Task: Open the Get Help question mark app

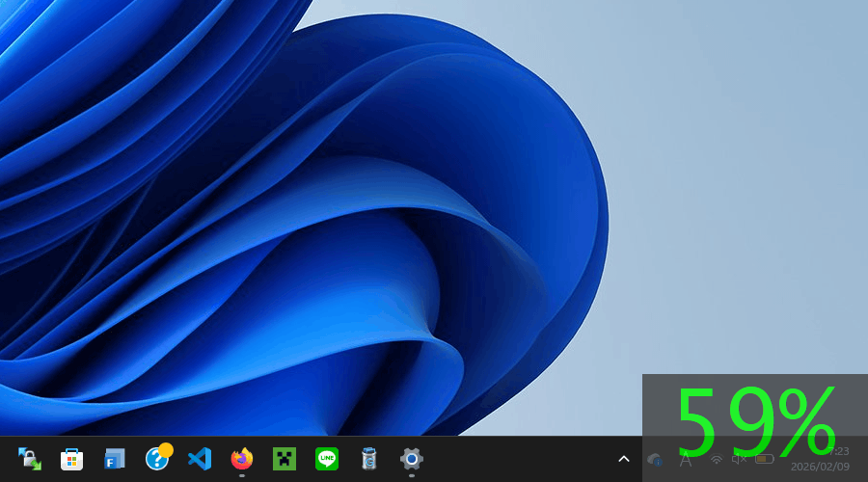Action: point(157,458)
